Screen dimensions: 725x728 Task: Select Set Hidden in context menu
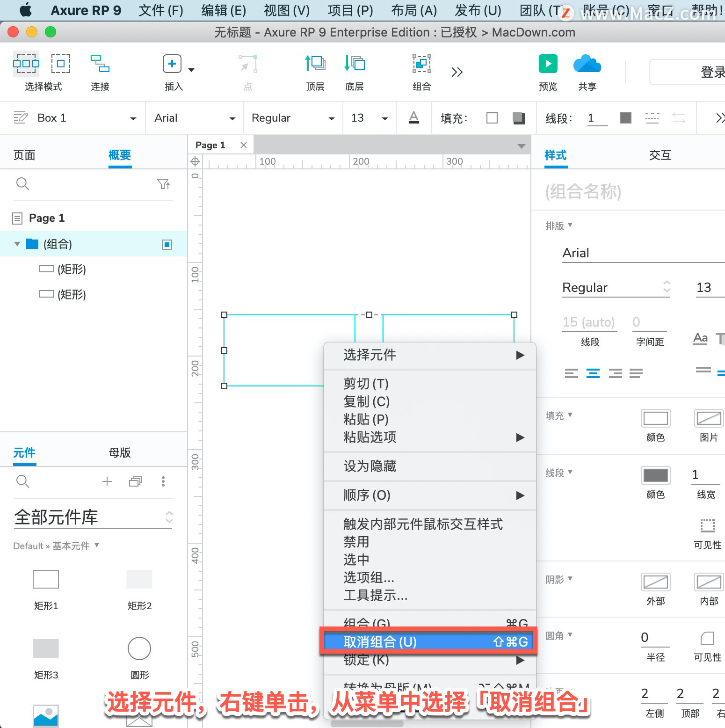point(370,466)
